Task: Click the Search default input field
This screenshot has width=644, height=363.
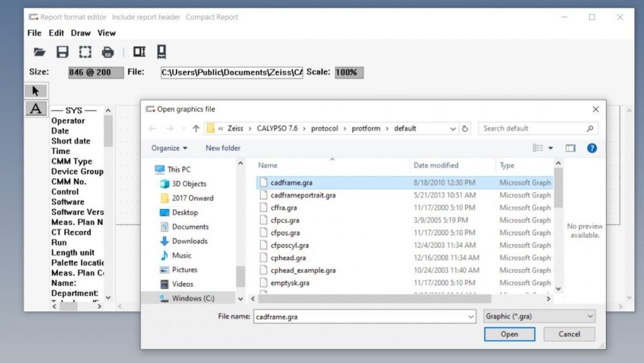Action: [533, 128]
